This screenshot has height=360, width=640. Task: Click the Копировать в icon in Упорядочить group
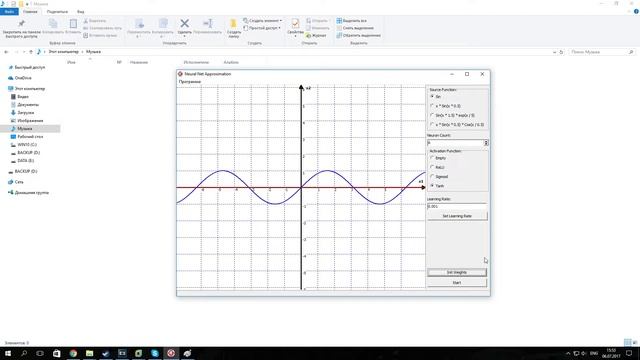(163, 23)
